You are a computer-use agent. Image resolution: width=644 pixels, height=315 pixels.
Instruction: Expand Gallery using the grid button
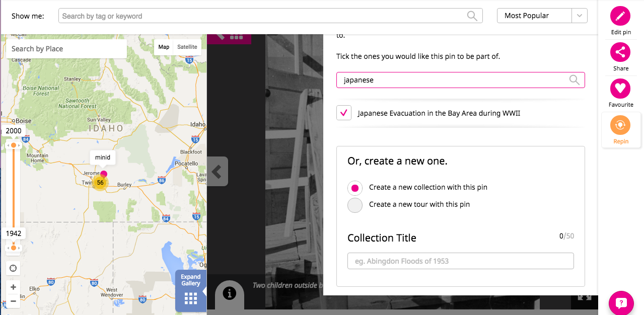pyautogui.click(x=191, y=292)
